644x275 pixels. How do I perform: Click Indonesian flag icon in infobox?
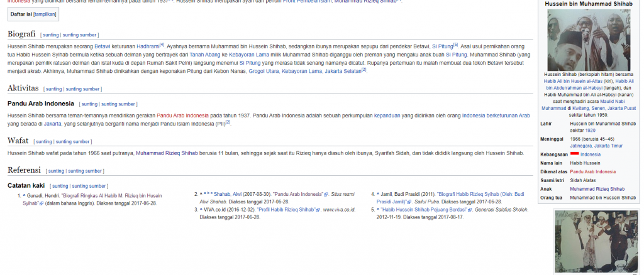pos(575,154)
